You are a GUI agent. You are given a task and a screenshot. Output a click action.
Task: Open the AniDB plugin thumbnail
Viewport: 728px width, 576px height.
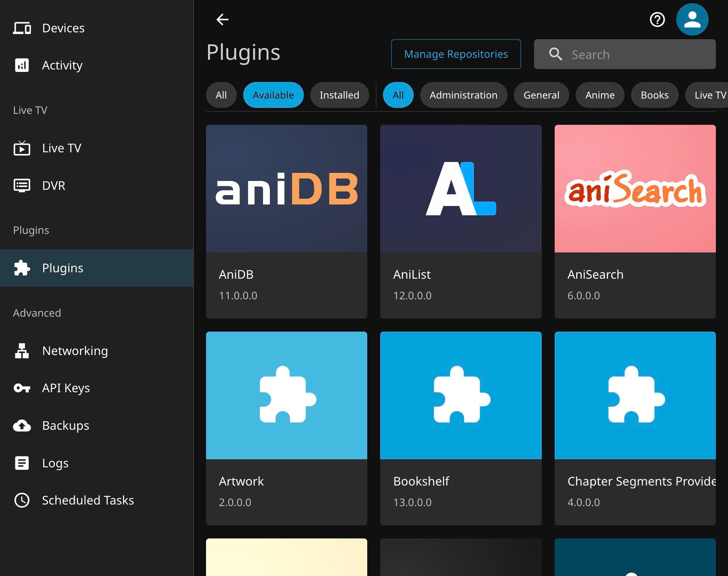click(286, 189)
